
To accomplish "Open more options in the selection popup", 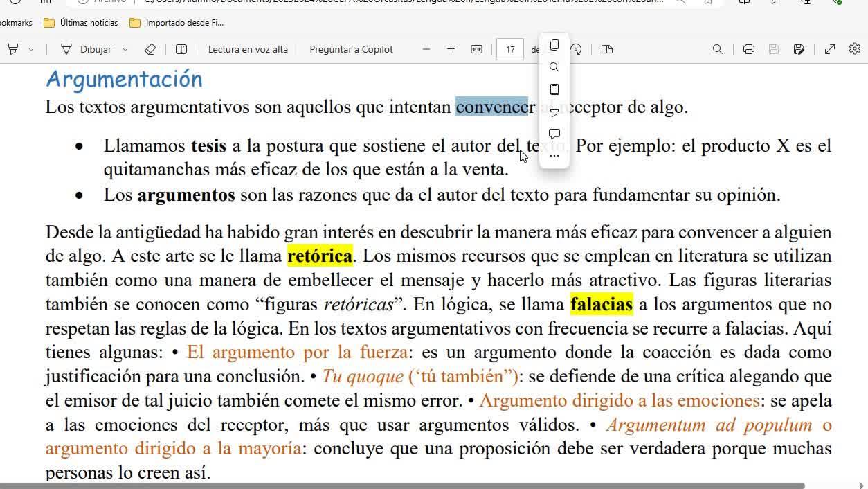I will (554, 157).
